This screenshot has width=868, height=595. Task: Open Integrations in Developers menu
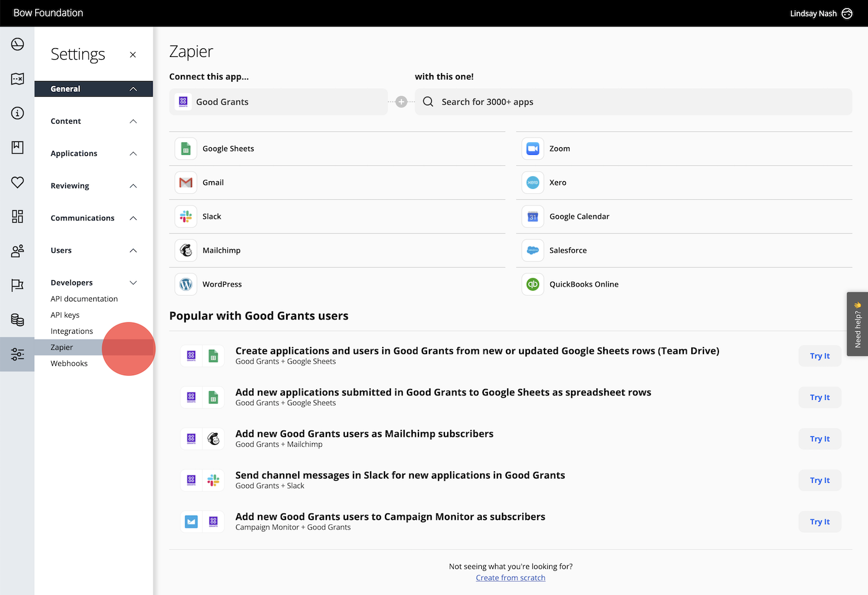click(x=71, y=331)
